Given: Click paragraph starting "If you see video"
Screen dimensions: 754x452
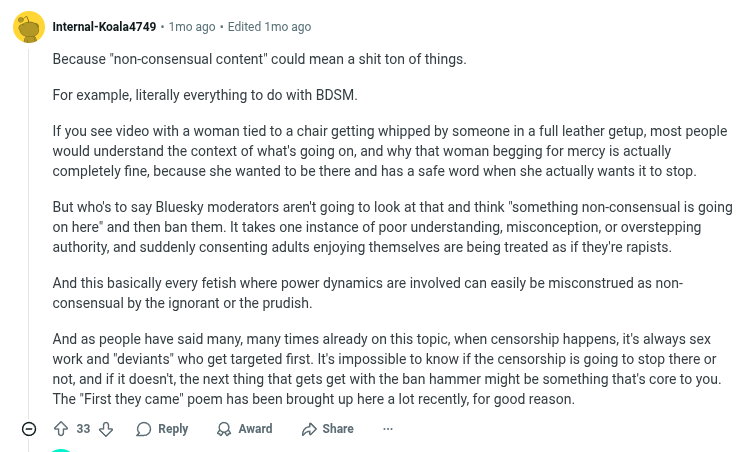Looking at the screenshot, I should [388, 151].
